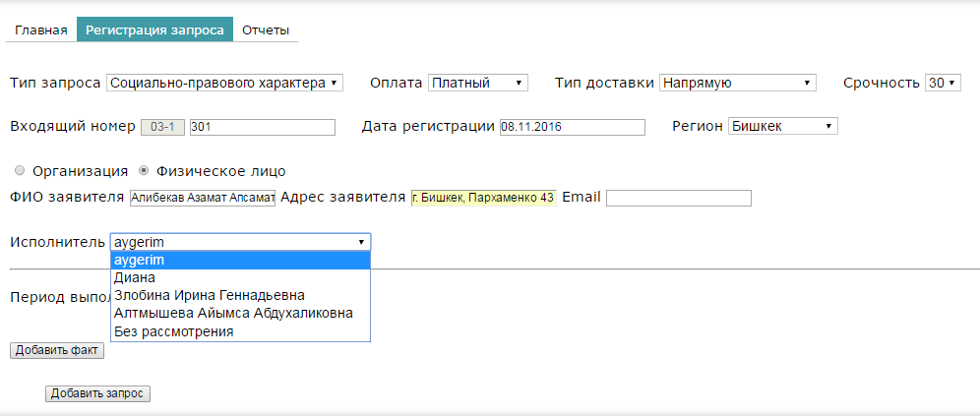Click the ФИО заявителя text field
The image size is (980, 416).
[203, 198]
